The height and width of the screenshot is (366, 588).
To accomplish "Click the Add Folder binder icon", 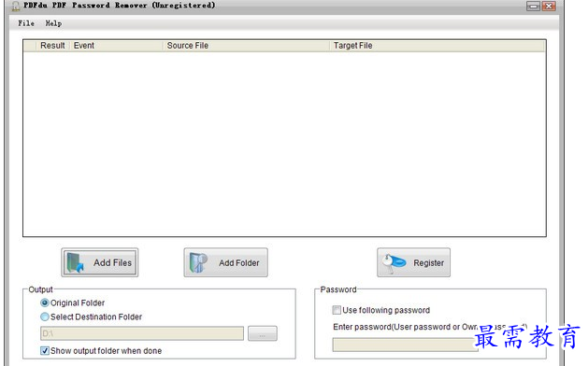I will coord(198,262).
